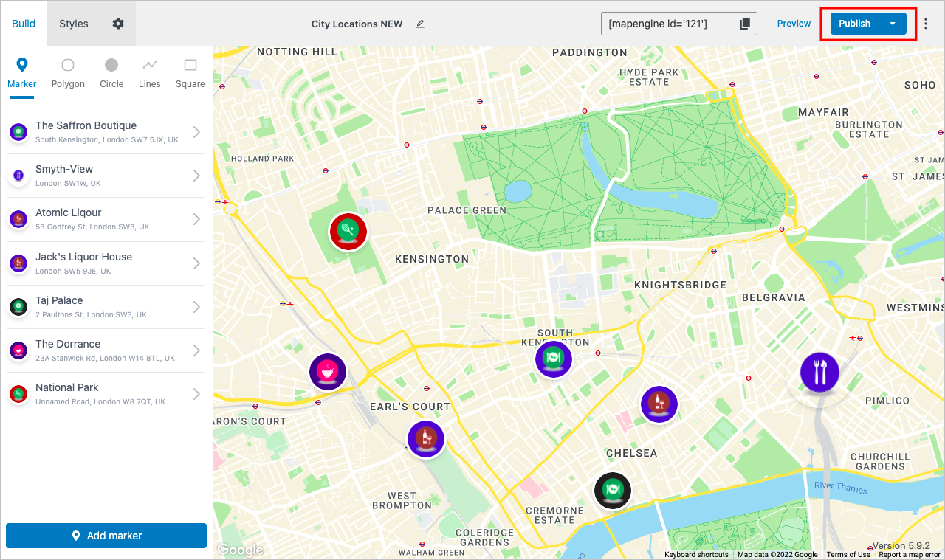Click the pink bowl marker near Earl's Court
The image size is (945, 560).
pyautogui.click(x=328, y=372)
